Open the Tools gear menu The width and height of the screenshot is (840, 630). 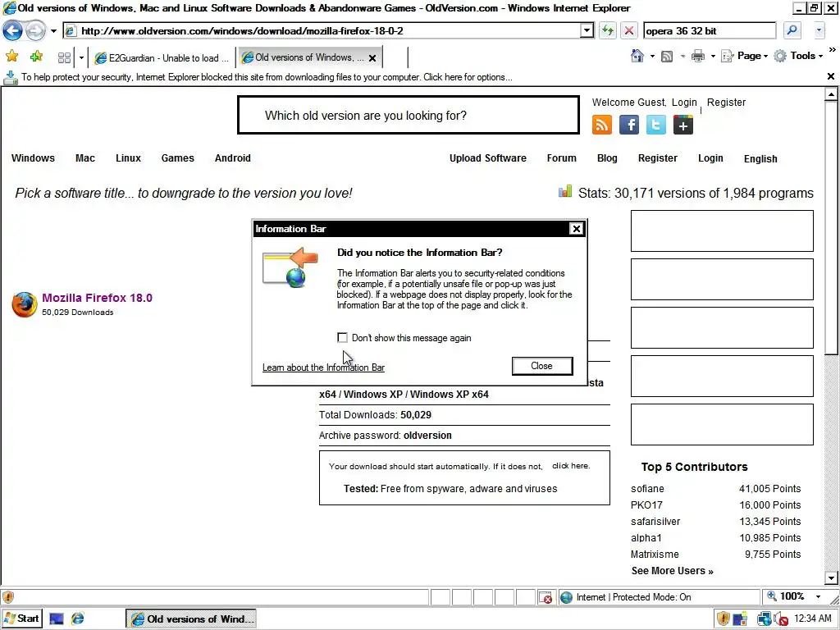click(x=797, y=56)
